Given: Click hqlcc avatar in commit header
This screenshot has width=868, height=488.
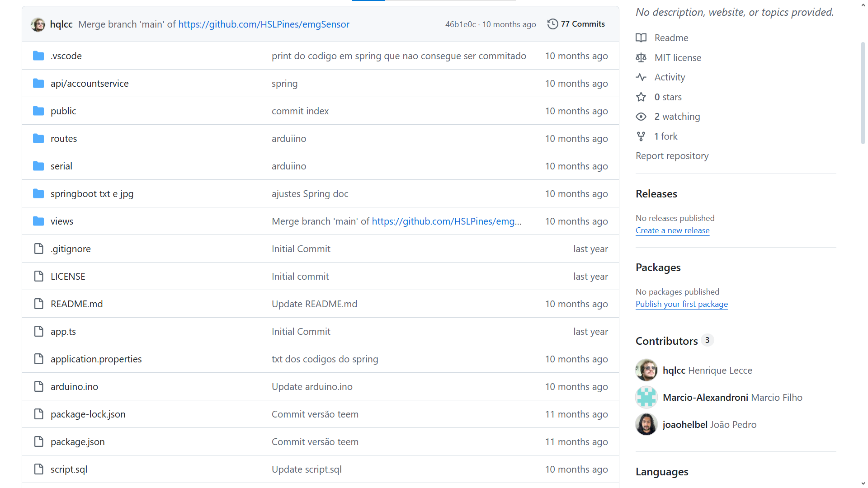Looking at the screenshot, I should coord(38,24).
